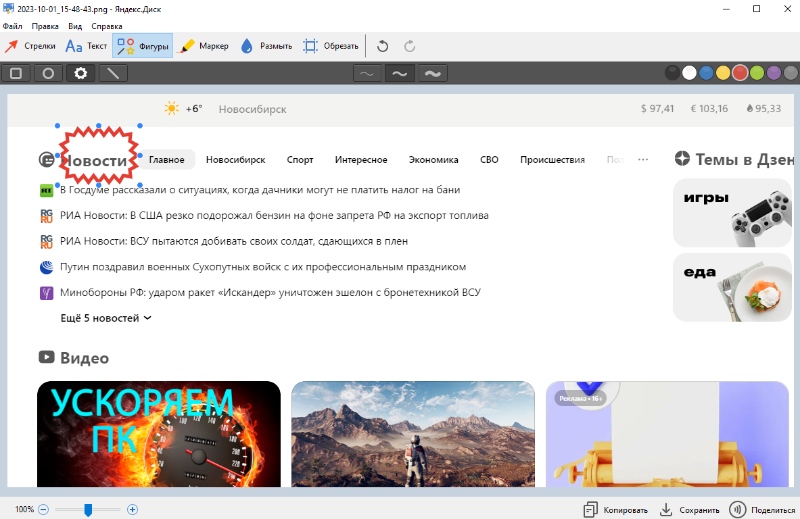Viewport: 800px width, 519px height.
Task: Open the Справка menu
Action: pos(107,26)
